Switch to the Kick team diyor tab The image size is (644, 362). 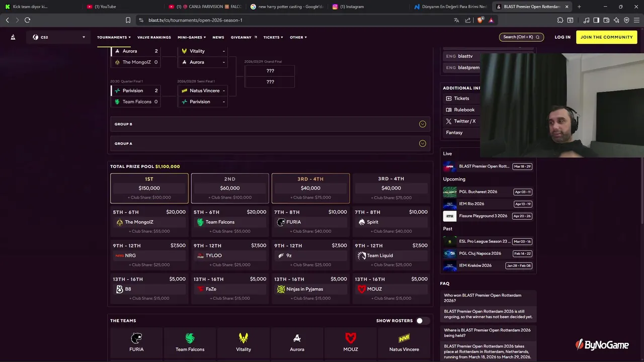[x=41, y=7]
